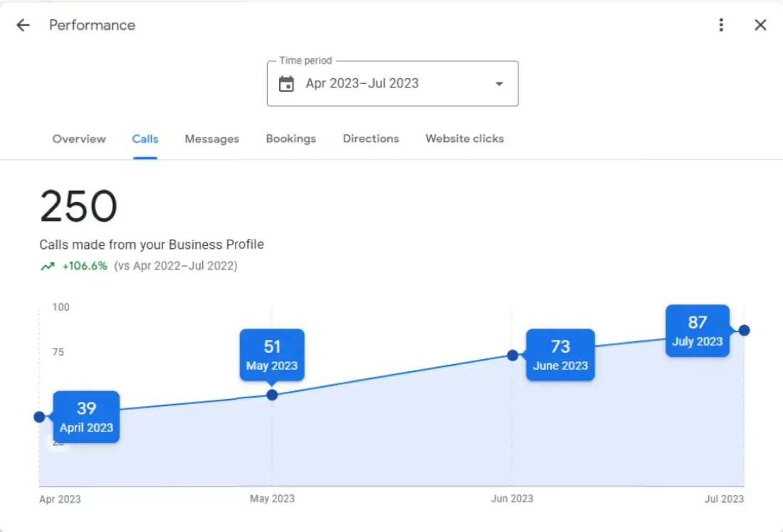Expand the Time period dropdown arrow

coord(499,84)
